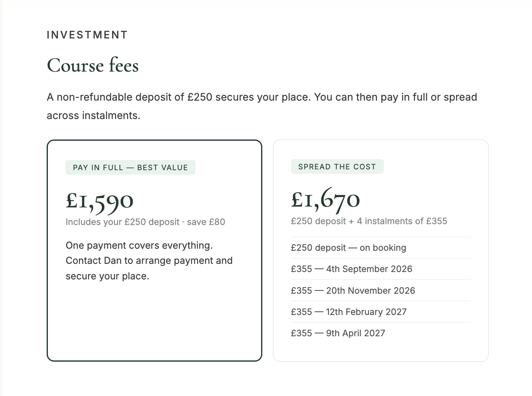
Task: Click the £1,590 price
Action: coord(100,200)
